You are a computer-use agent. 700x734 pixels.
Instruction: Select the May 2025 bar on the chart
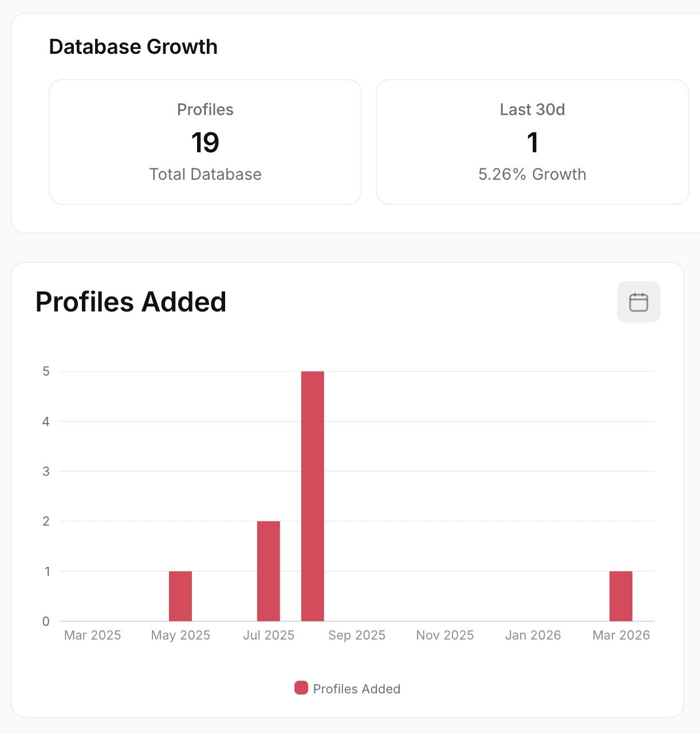pyautogui.click(x=180, y=595)
